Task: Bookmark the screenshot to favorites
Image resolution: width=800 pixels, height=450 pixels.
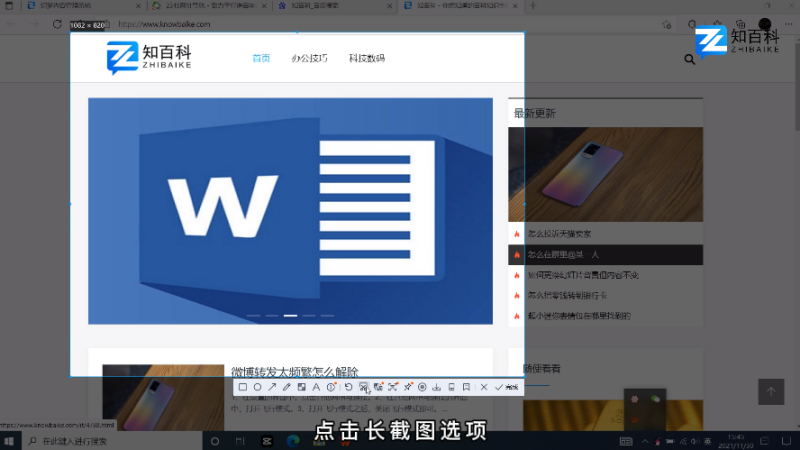Action: click(466, 387)
